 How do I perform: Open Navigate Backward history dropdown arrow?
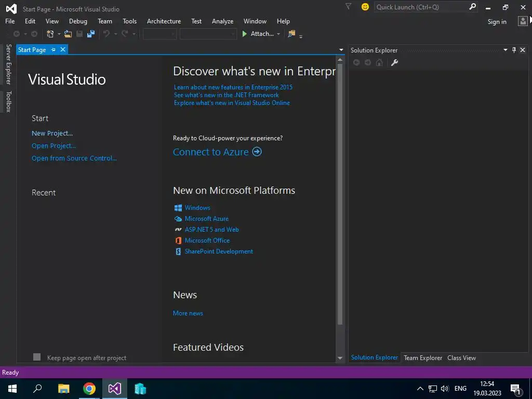25,34
